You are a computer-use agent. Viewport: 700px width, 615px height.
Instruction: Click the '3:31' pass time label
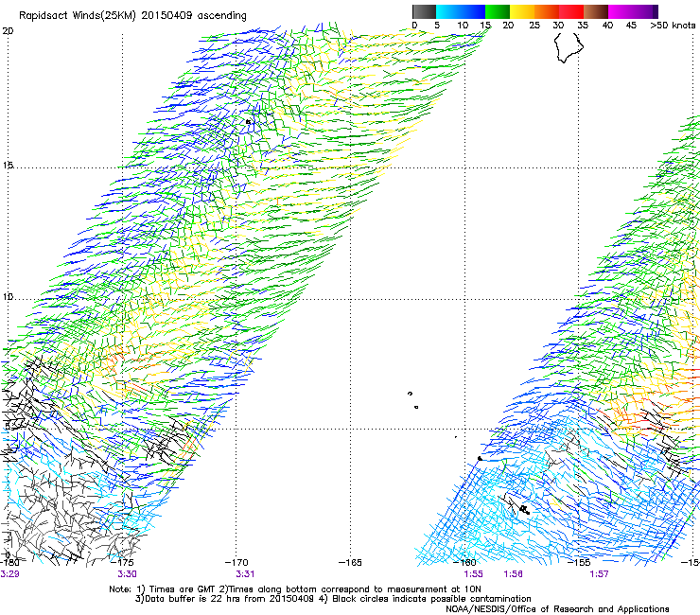click(245, 574)
